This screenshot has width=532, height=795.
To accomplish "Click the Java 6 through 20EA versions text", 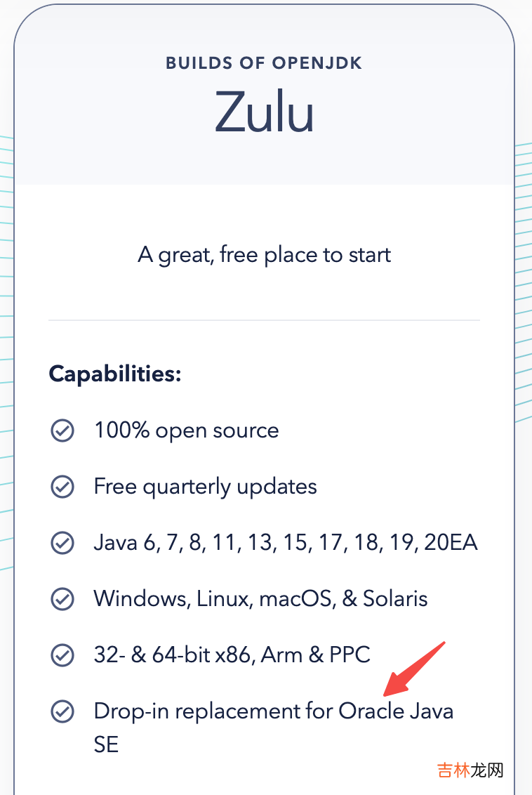I will [x=286, y=543].
